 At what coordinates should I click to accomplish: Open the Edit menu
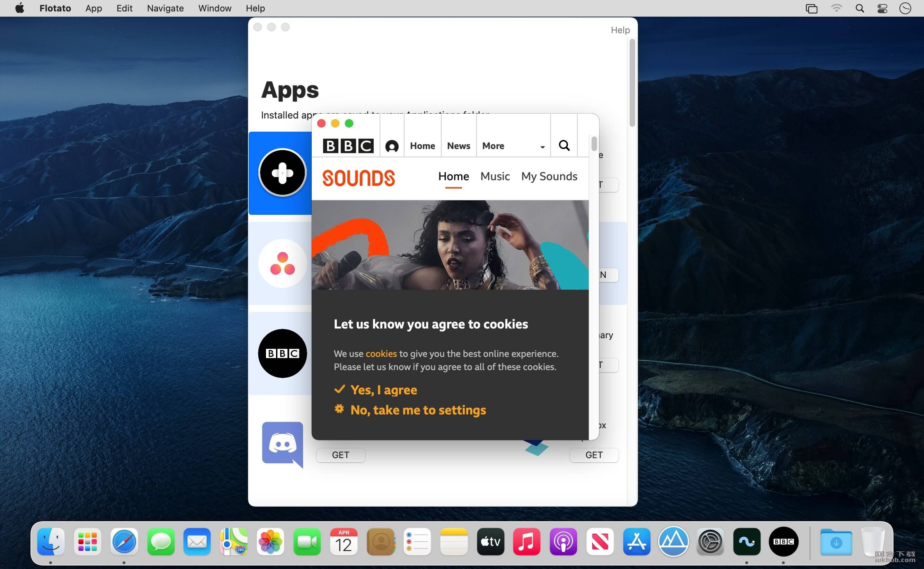point(124,8)
